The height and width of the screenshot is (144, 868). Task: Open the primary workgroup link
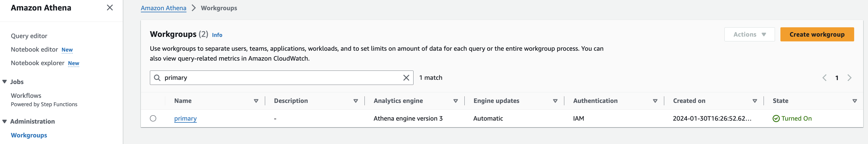(185, 118)
